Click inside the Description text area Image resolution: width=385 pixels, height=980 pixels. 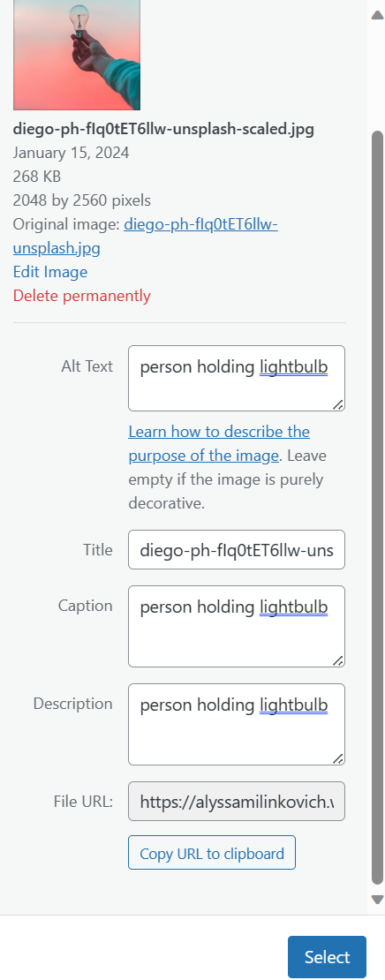tap(237, 724)
